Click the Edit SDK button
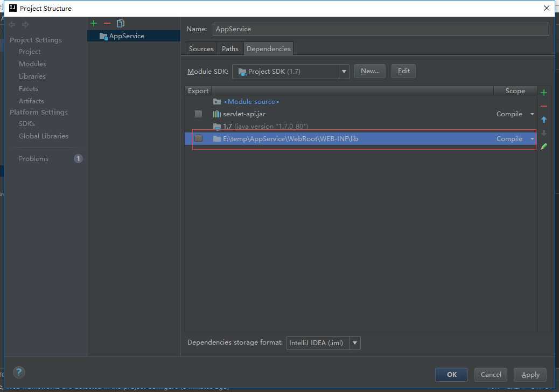 click(x=403, y=71)
